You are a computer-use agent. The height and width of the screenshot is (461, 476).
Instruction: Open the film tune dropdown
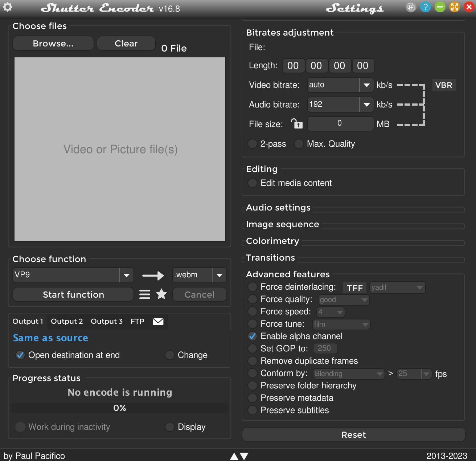point(341,325)
